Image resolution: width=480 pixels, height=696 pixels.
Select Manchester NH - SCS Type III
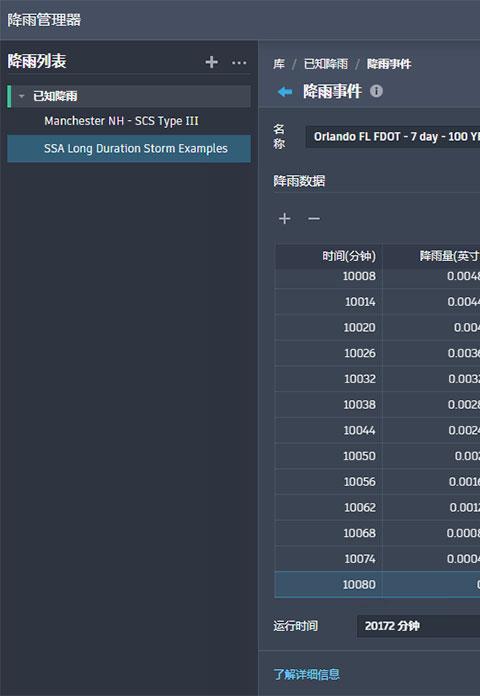tap(121, 121)
